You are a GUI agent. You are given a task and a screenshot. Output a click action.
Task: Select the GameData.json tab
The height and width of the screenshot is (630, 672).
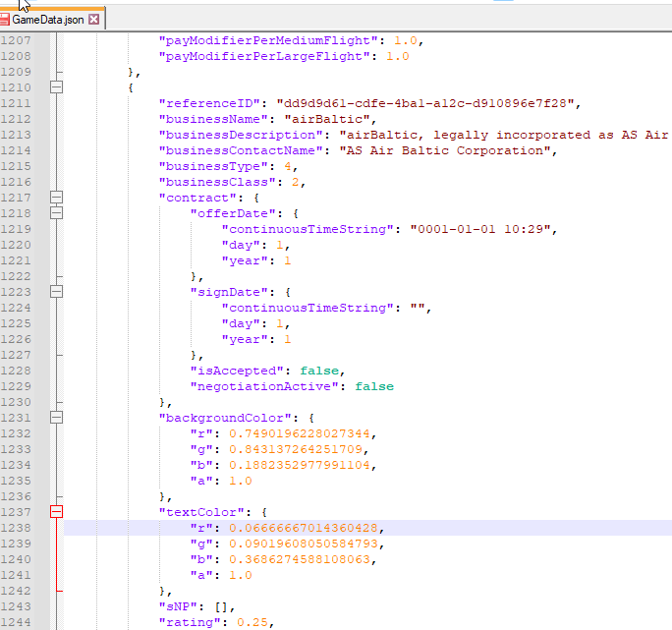coord(47,20)
